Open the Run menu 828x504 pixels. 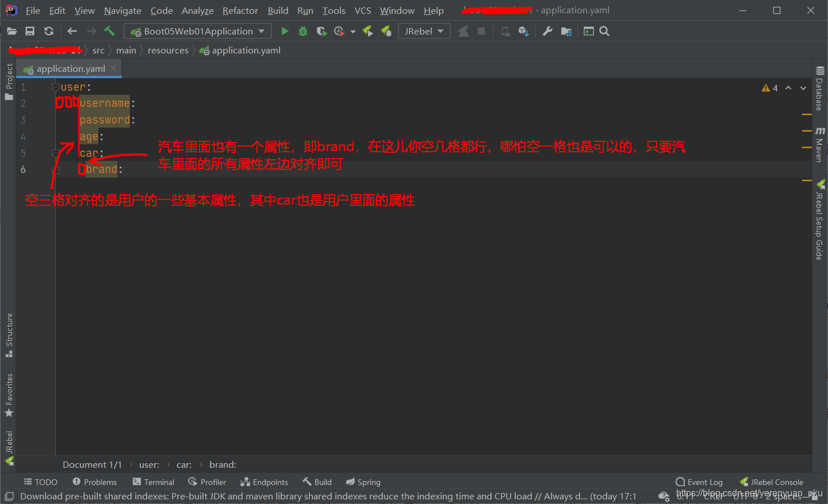[305, 10]
